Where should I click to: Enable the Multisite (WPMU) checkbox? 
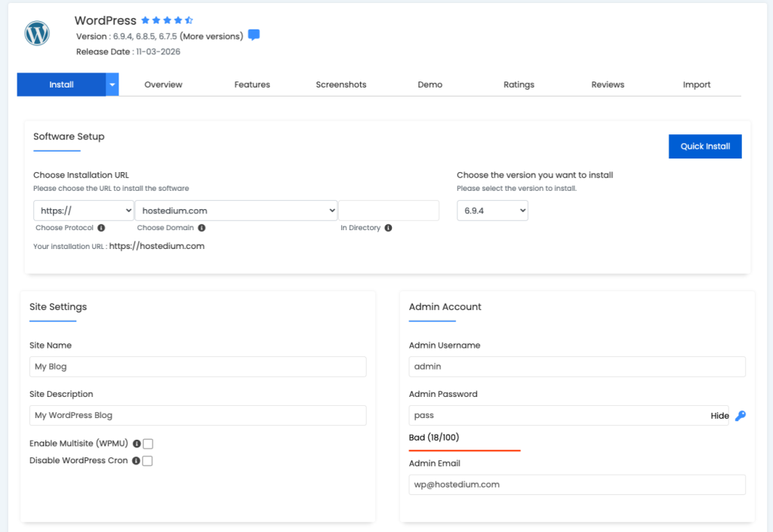[x=148, y=444]
